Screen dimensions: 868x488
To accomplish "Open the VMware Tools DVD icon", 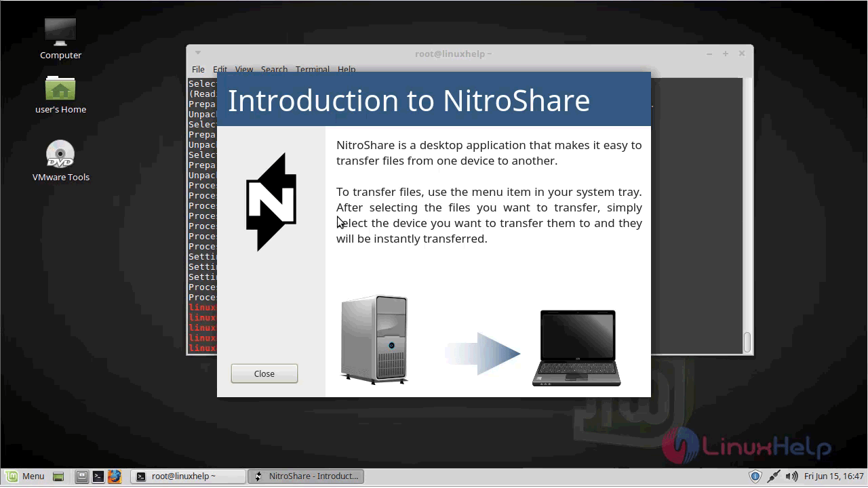I will tap(60, 161).
